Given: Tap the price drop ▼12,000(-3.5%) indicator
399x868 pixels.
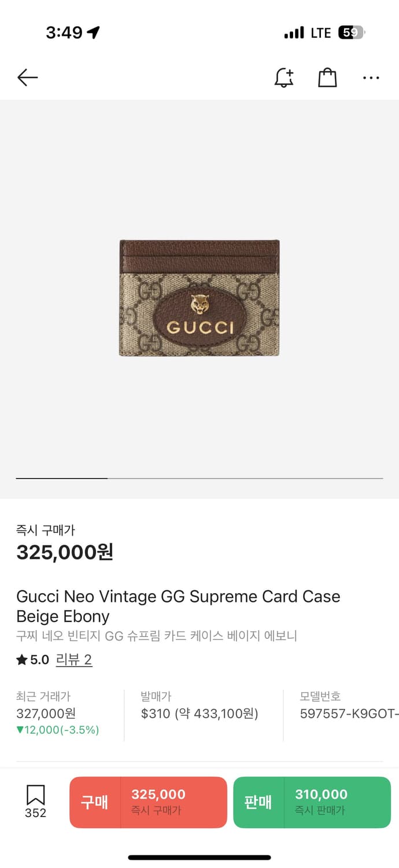Looking at the screenshot, I should 58,730.
